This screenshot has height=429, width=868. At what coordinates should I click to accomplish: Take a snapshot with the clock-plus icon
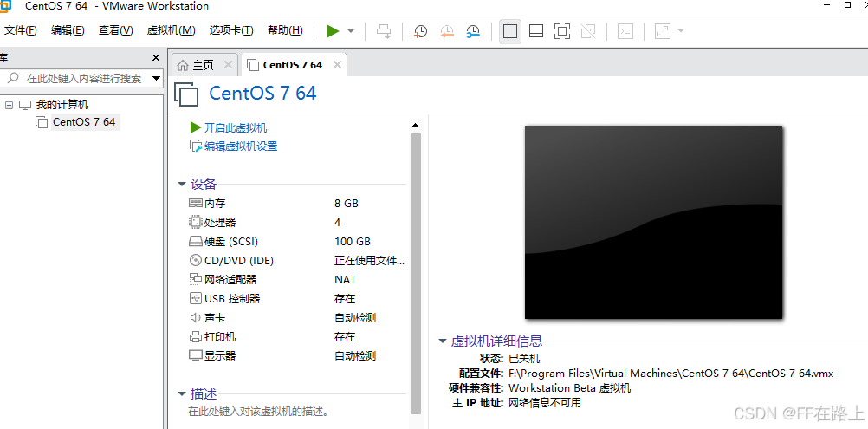(x=421, y=31)
